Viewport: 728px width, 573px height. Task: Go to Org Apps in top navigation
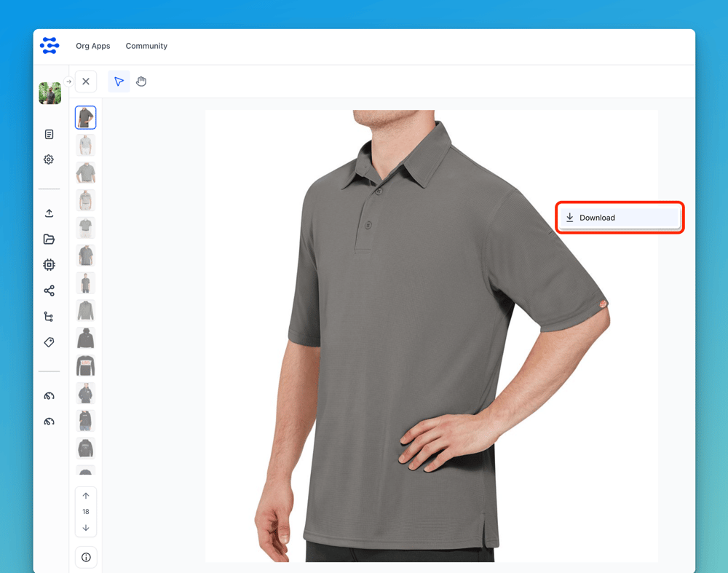(x=93, y=46)
